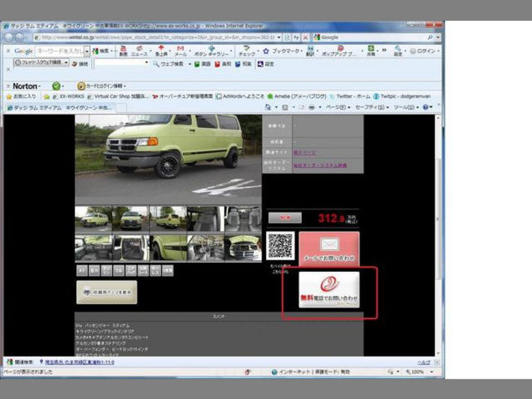
Task: Open the セーフティ(S) command bar menu
Action: (371, 107)
